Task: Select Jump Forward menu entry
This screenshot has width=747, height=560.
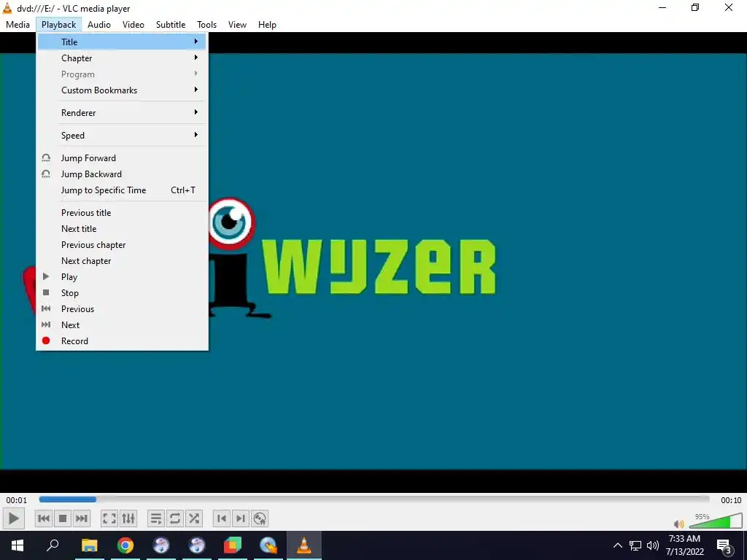Action: tap(122, 158)
